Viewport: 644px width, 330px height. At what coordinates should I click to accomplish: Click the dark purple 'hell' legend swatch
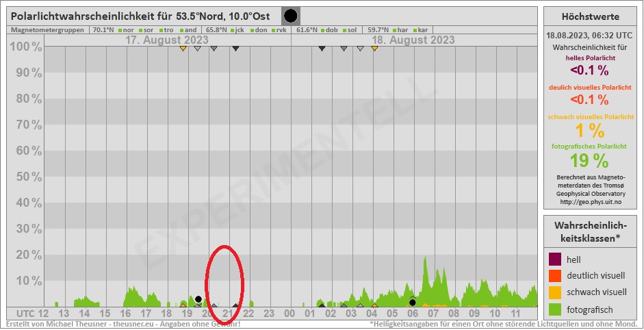pyautogui.click(x=555, y=259)
